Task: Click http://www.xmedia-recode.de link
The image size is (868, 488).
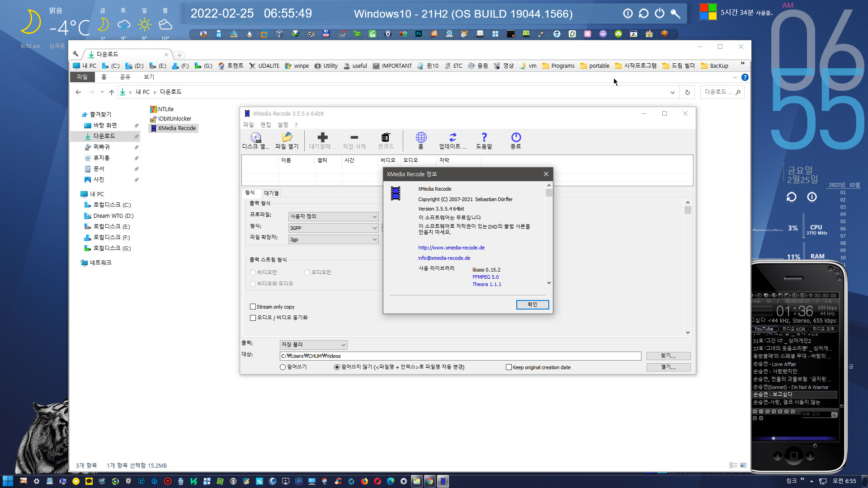Action: point(451,247)
